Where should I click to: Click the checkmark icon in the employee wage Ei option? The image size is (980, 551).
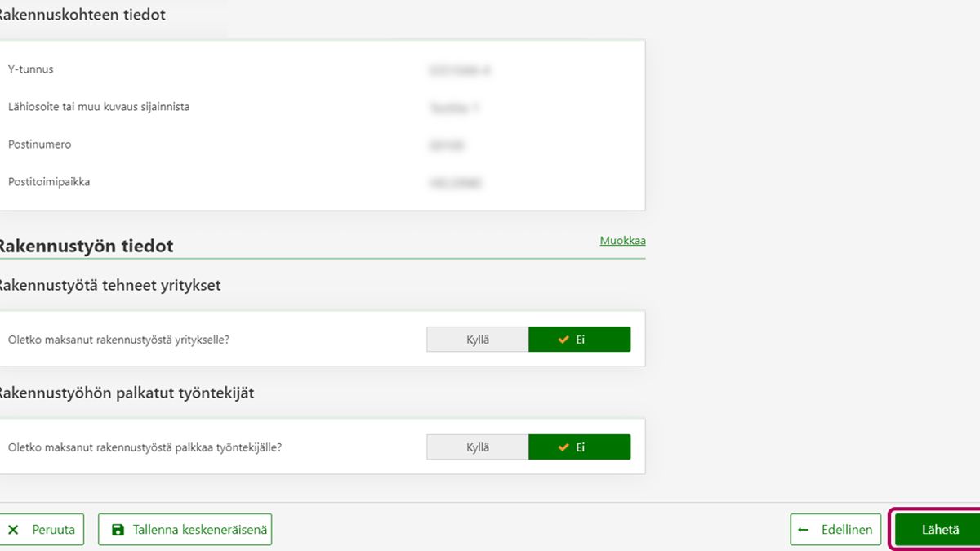563,447
